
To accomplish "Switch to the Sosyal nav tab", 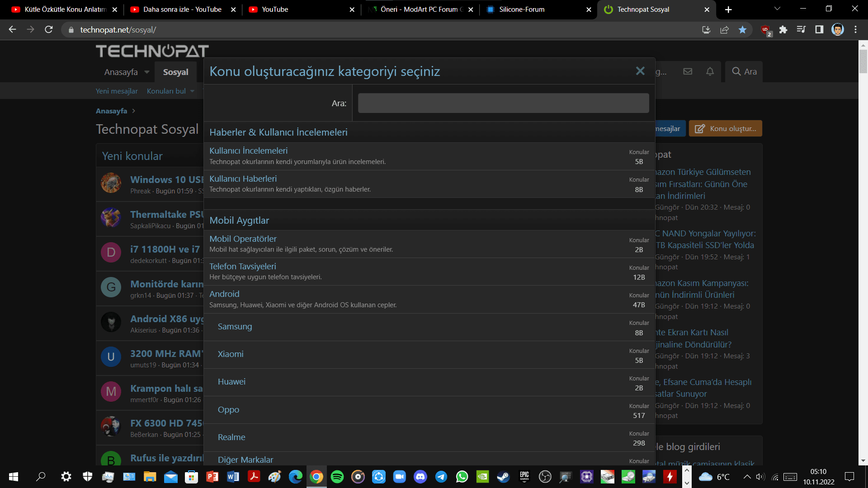I will click(x=175, y=72).
